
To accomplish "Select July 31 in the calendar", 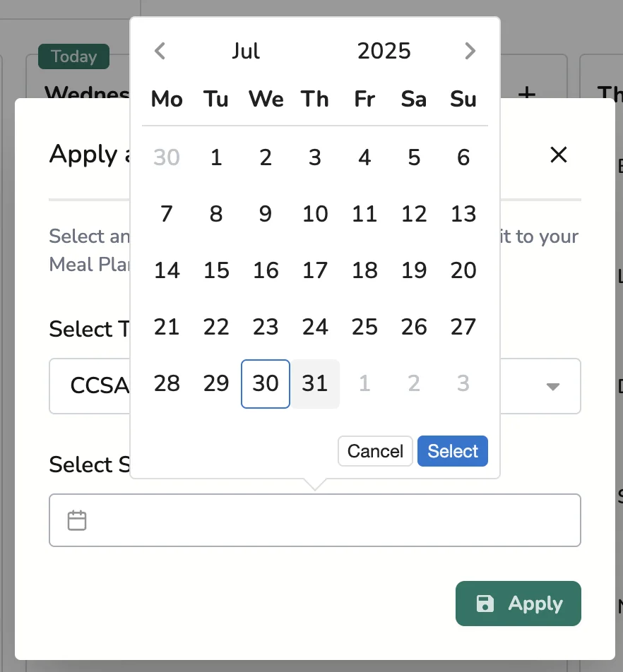I will [315, 383].
